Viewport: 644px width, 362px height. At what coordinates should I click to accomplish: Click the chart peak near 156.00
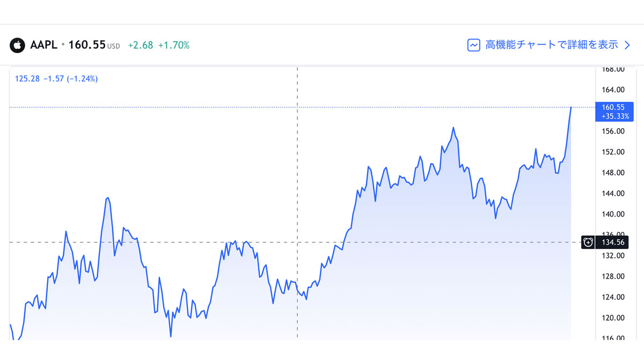453,128
